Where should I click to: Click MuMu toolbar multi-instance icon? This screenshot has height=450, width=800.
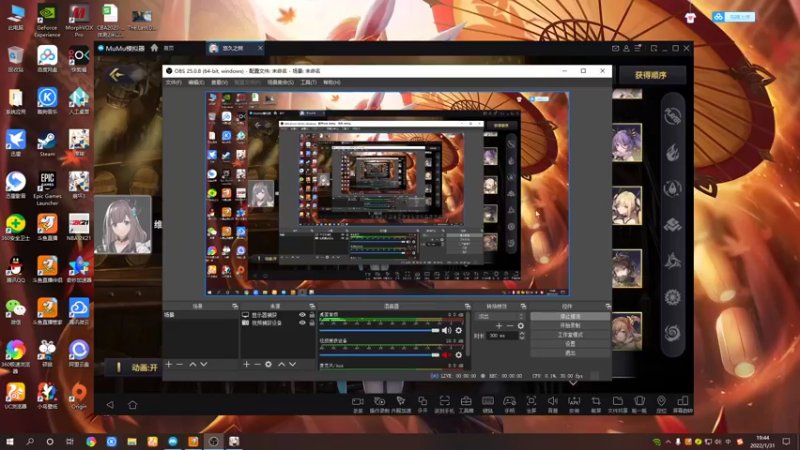coord(422,402)
